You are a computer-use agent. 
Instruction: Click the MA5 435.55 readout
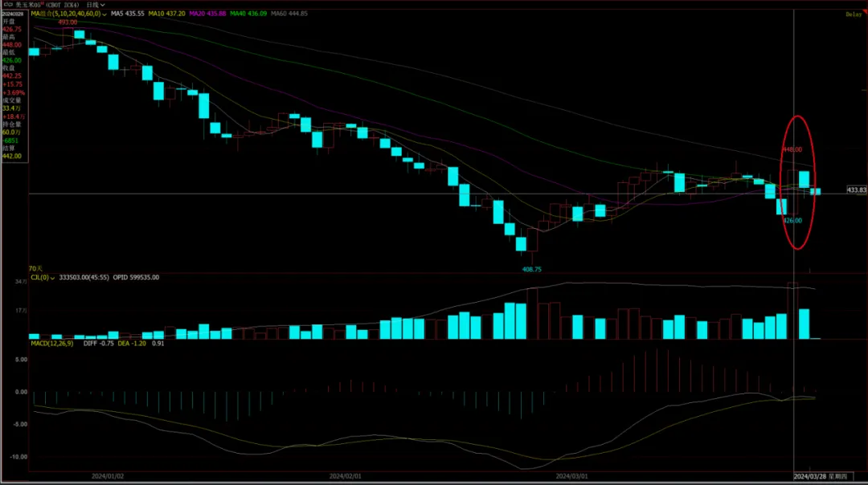pyautogui.click(x=127, y=14)
